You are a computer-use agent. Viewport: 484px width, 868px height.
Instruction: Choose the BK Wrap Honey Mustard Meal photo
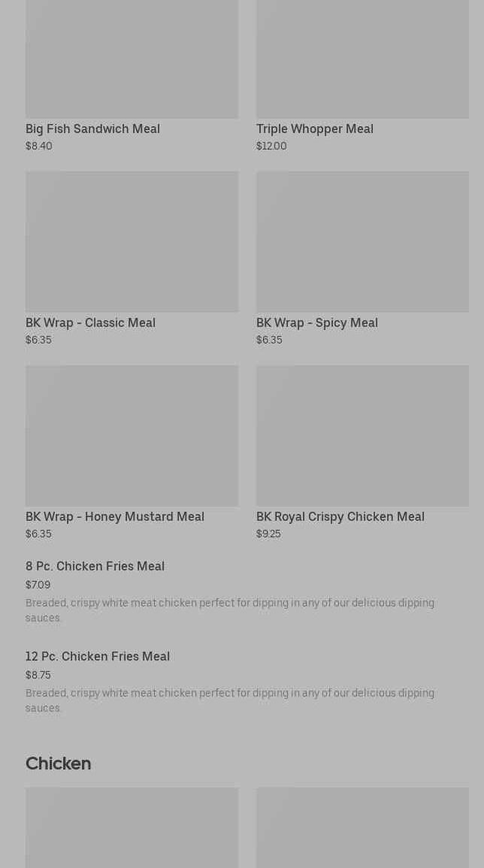[132, 435]
